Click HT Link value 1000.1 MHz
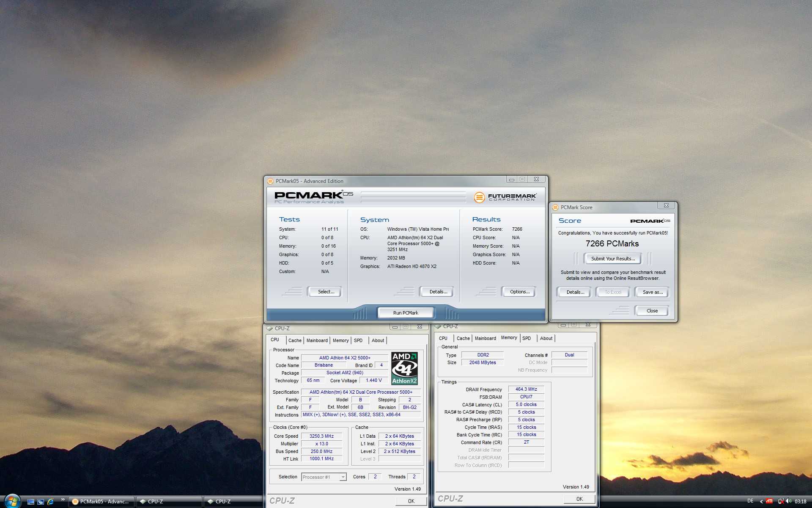This screenshot has height=508, width=812. 321,458
